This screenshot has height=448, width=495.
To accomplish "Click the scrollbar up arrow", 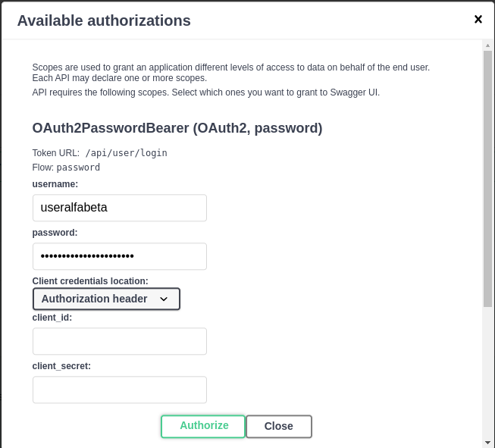I will 487,45.
